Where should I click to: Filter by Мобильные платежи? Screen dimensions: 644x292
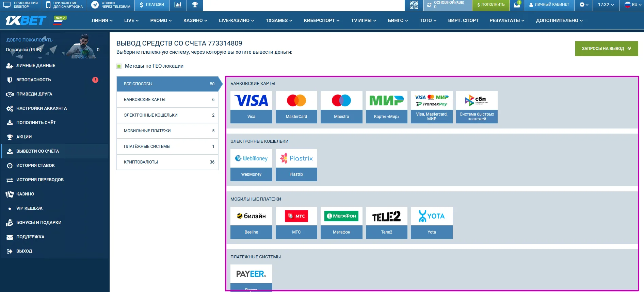pos(167,131)
